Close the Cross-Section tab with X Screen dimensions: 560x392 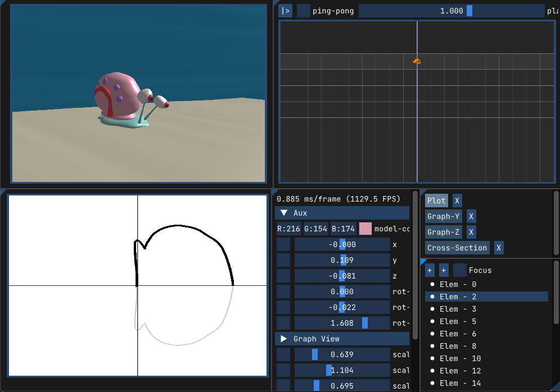coord(499,248)
